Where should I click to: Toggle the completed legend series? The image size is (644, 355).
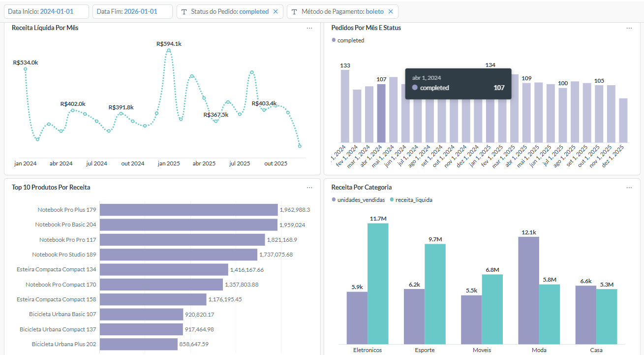[x=348, y=40]
